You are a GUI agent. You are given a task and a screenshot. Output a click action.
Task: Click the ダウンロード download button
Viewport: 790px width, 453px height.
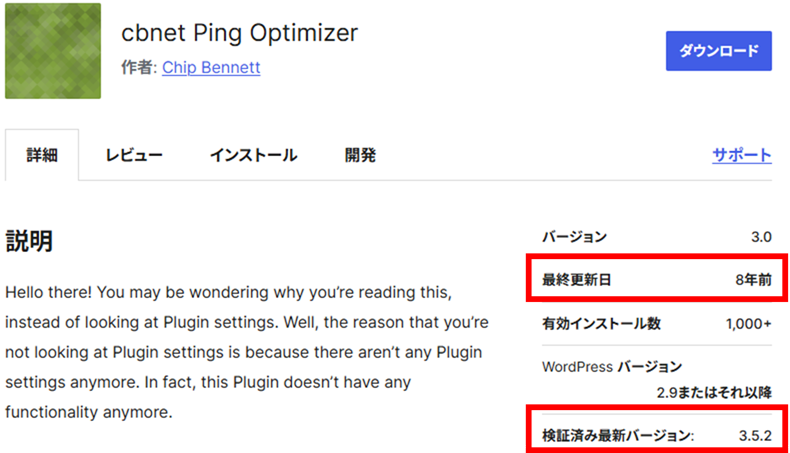719,50
